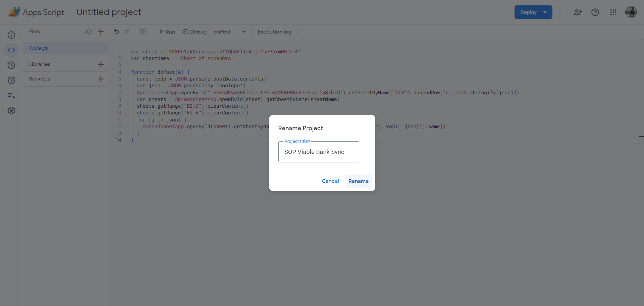Sort files alphabetically with AZ icon
The image size is (644, 306).
tap(89, 32)
